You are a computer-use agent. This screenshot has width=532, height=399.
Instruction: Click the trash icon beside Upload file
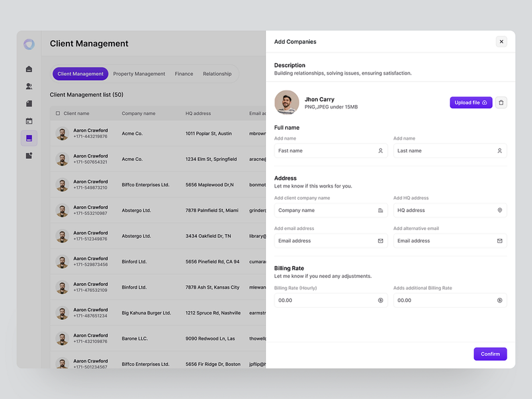pyautogui.click(x=501, y=102)
